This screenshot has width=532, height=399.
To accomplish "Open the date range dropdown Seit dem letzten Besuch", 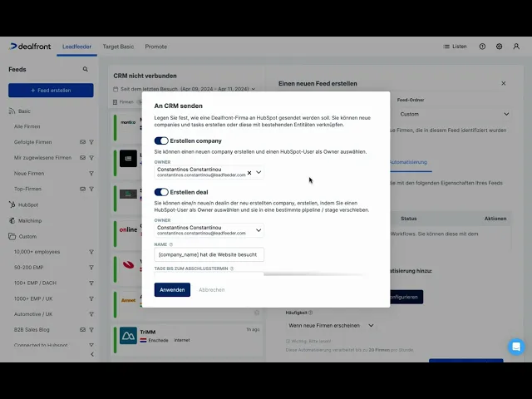I will point(185,89).
